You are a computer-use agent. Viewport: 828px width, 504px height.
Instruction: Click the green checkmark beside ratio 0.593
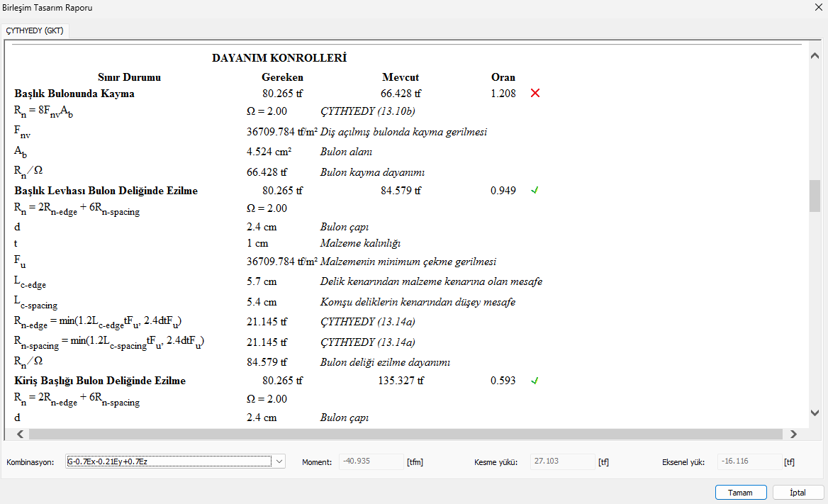coord(535,381)
